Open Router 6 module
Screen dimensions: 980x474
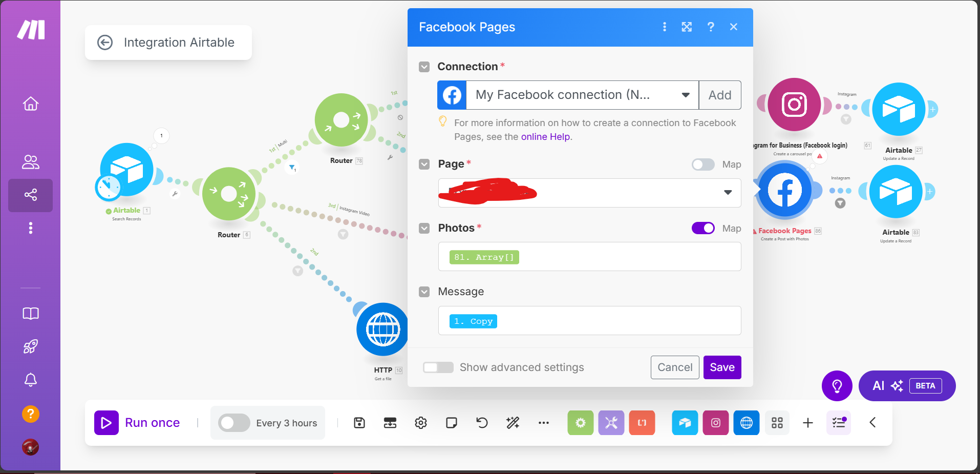coord(229,194)
